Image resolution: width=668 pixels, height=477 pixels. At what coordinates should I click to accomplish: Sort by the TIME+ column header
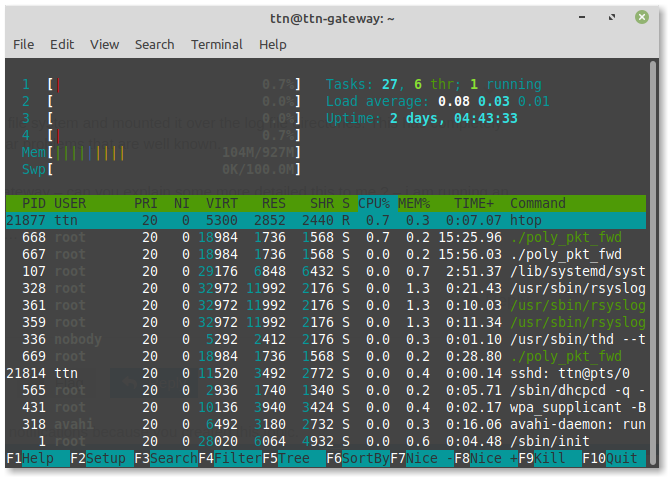[474, 204]
